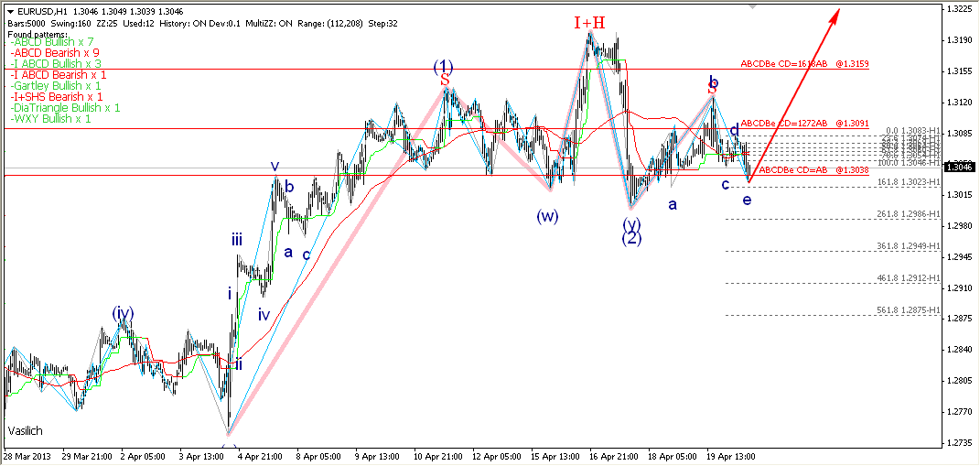Click the 561.8 Fibonacci level 1.2875-H1
This screenshot has width=980, height=466.
point(908,310)
